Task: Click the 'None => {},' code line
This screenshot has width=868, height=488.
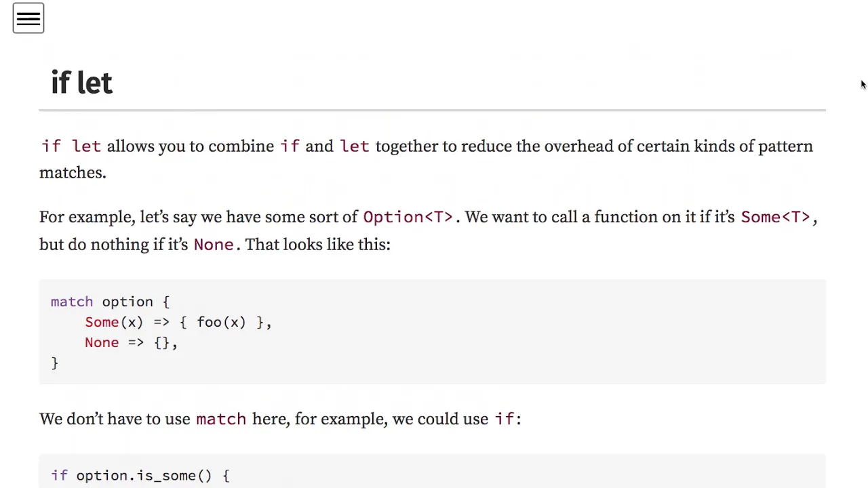Action: click(x=131, y=343)
